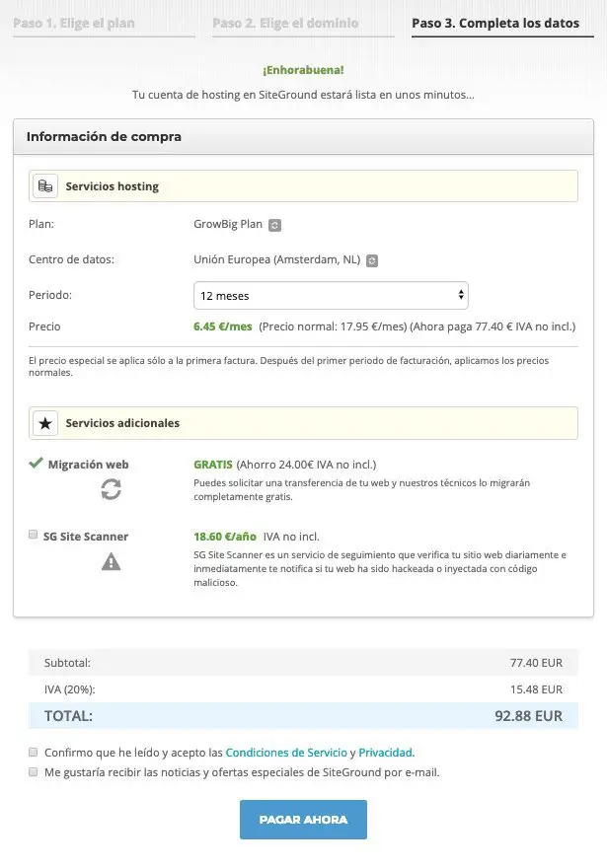Click the GrowBig Plan text

click(x=228, y=224)
